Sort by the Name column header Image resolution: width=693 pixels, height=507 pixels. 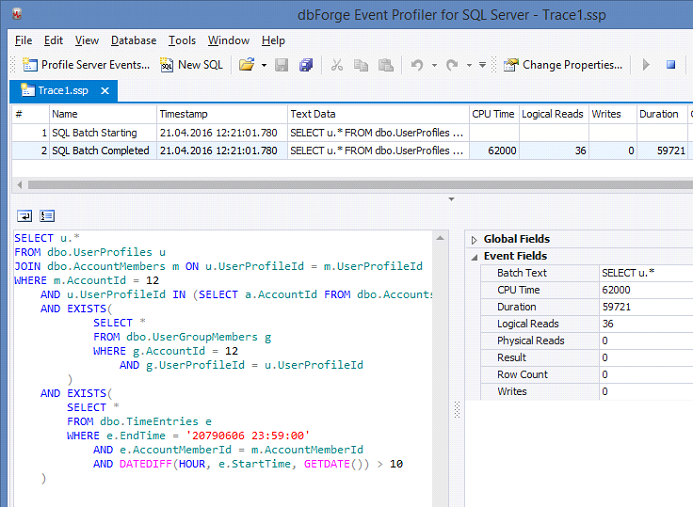click(x=103, y=114)
